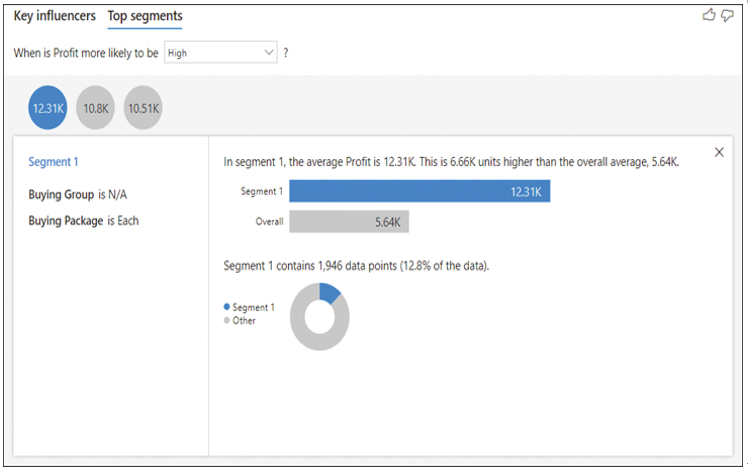
Task: Click the gray Other legend dot
Action: tap(227, 320)
